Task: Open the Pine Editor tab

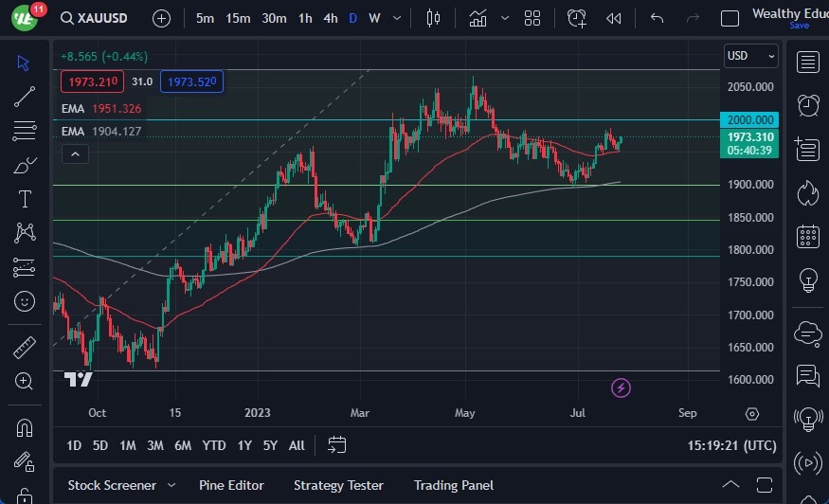Action: coord(233,485)
